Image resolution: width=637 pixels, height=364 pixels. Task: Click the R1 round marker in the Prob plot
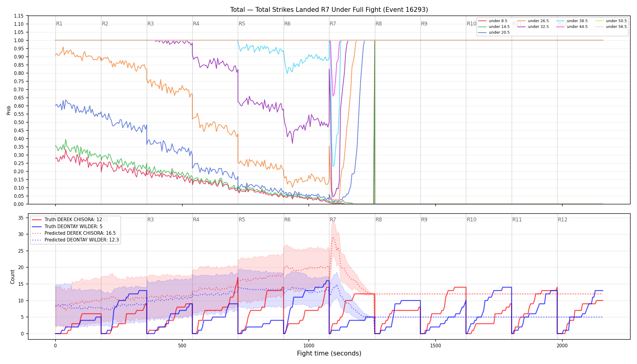click(x=59, y=24)
